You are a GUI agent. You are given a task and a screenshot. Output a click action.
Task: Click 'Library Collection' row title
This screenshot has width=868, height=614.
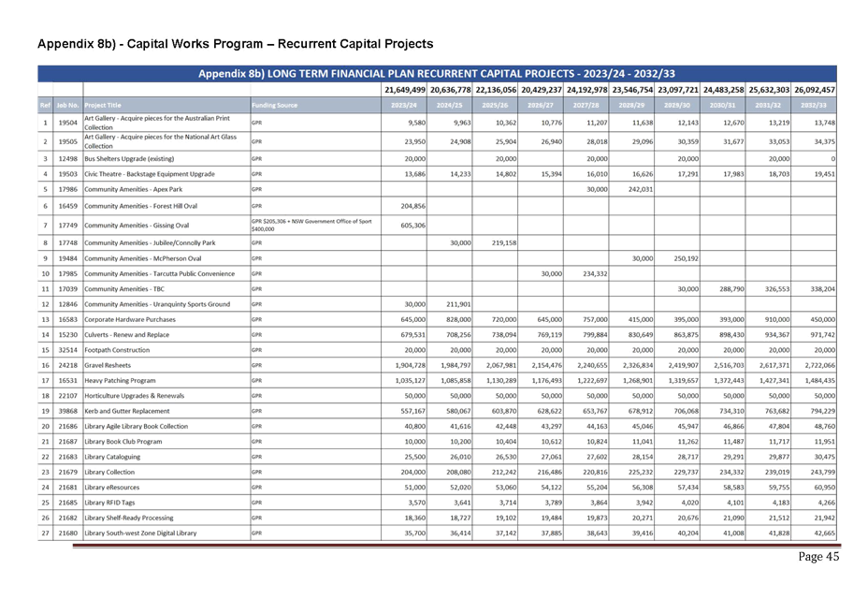click(109, 472)
